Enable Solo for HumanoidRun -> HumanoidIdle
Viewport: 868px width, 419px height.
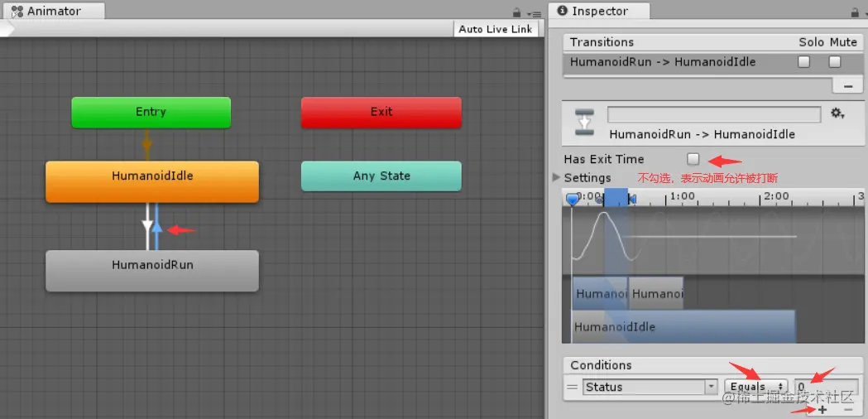point(803,62)
